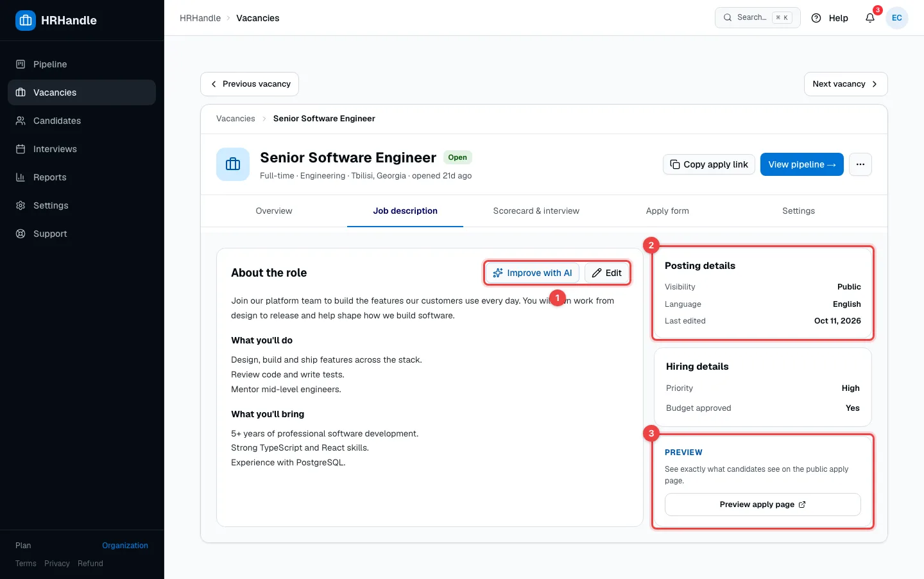Image resolution: width=924 pixels, height=579 pixels.
Task: Click the HRHandle breadcrumb in the top bar
Action: pos(200,18)
